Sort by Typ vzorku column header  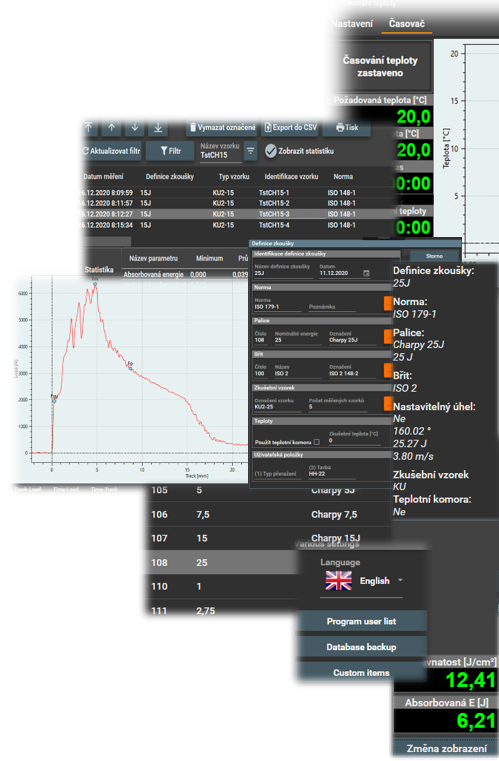pos(234,177)
